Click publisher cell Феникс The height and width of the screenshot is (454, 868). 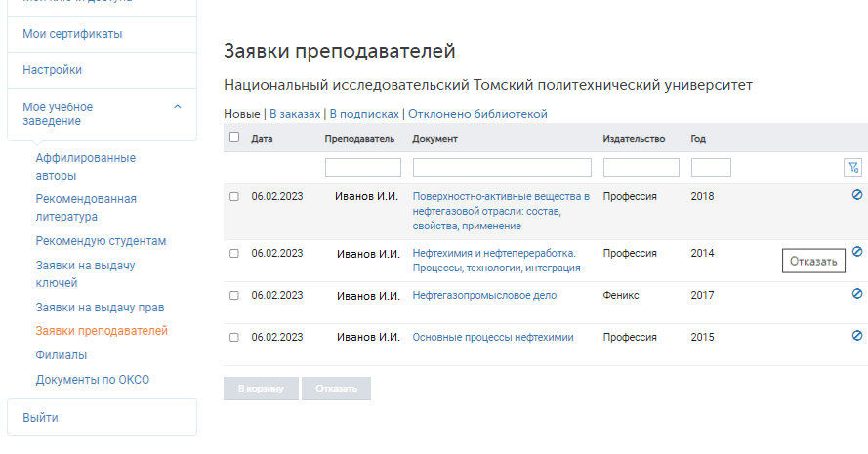[621, 295]
